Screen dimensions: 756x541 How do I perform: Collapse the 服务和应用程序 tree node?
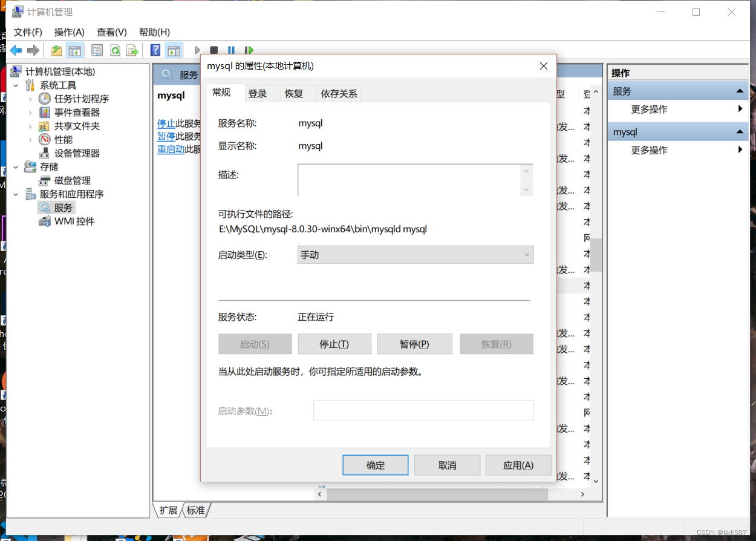[x=16, y=194]
